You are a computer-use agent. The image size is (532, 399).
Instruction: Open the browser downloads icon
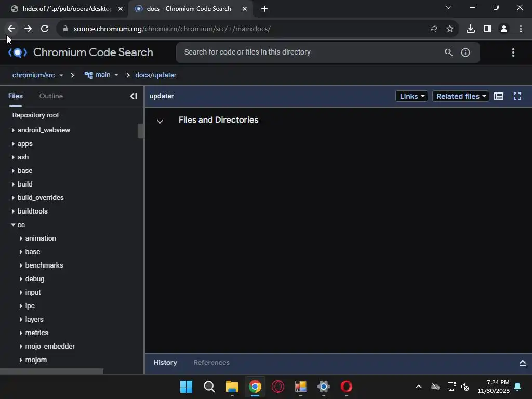[x=470, y=29]
